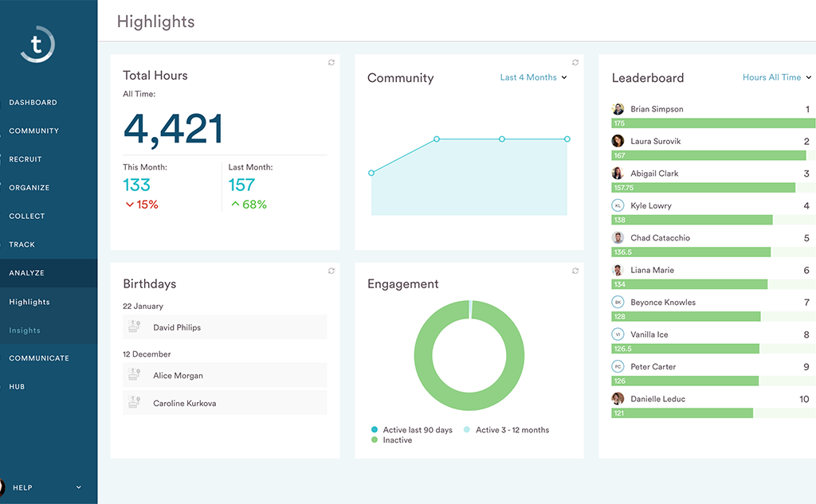The image size is (816, 504).
Task: Expand the Help chevron at bottom left
Action: pos(77,487)
